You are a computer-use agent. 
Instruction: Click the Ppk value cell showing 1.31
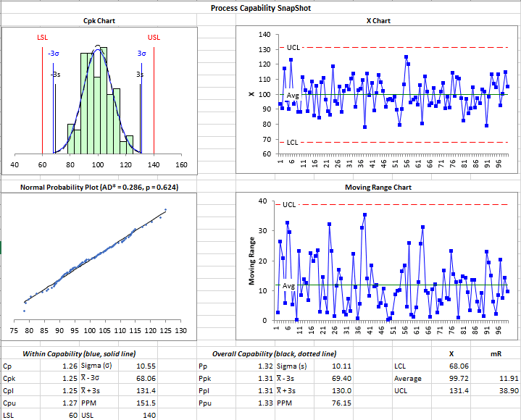pos(255,378)
